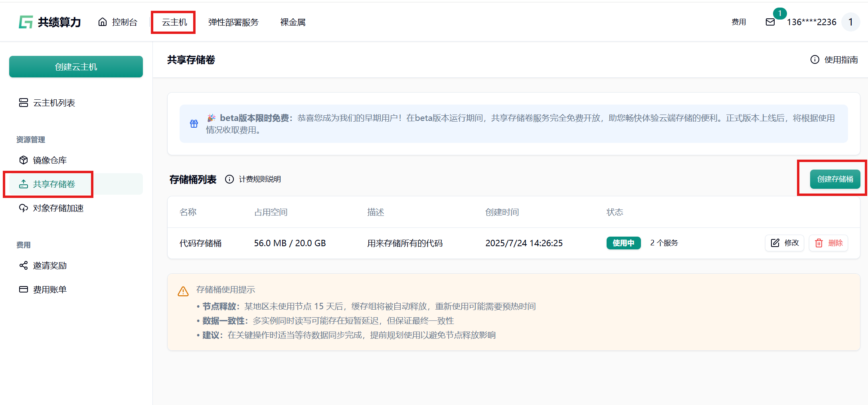Screen dimensions: 868x405
Task: Switch to the 云主机 tab
Action: point(174,22)
